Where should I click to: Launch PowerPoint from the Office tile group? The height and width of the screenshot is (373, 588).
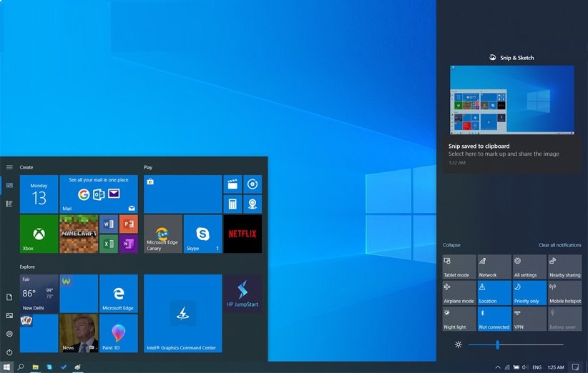coord(129,224)
